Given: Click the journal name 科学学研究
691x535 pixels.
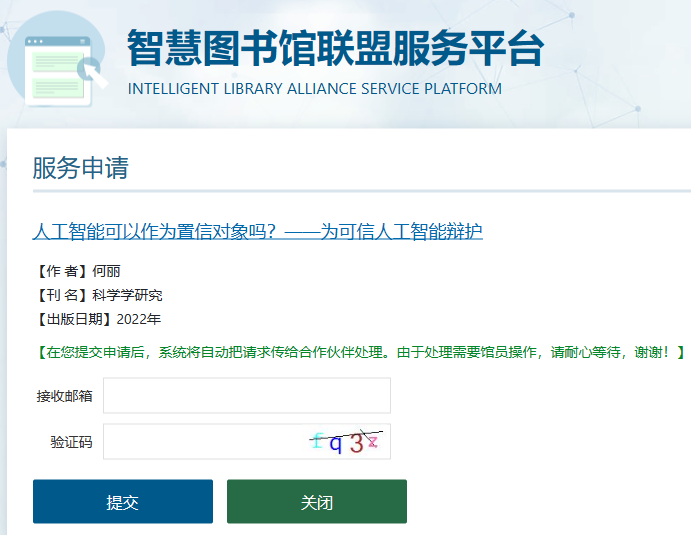Looking at the screenshot, I should (x=127, y=295).
